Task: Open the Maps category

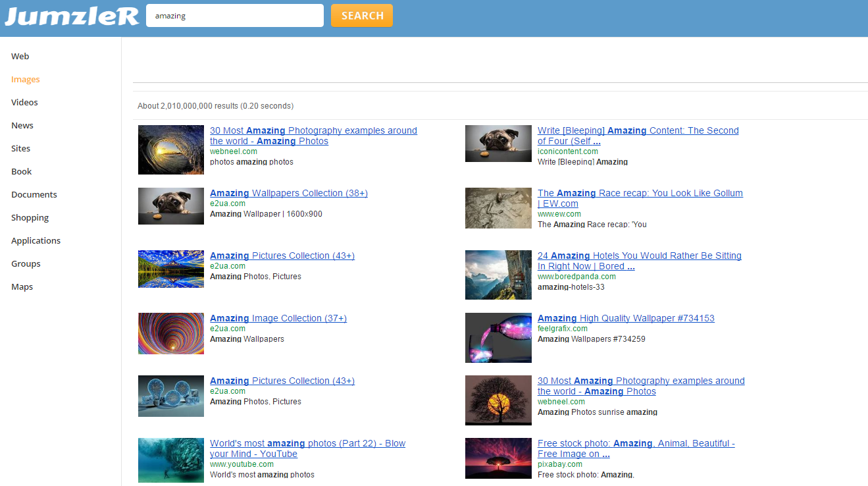Action: [22, 287]
